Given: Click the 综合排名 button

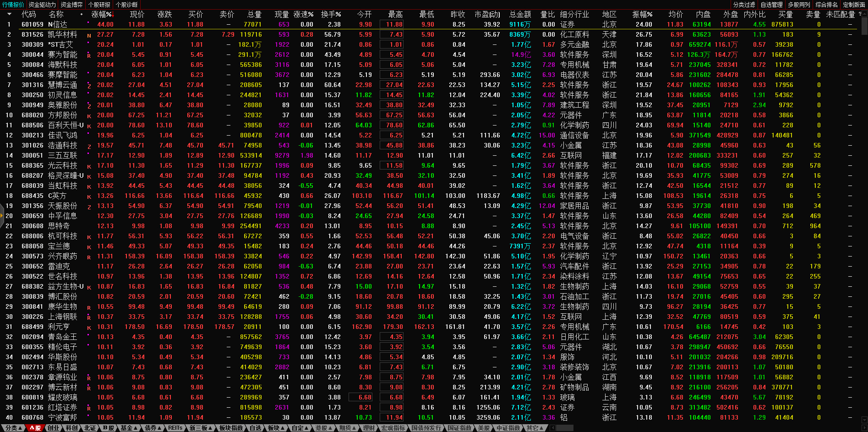Looking at the screenshot, I should tap(826, 5).
